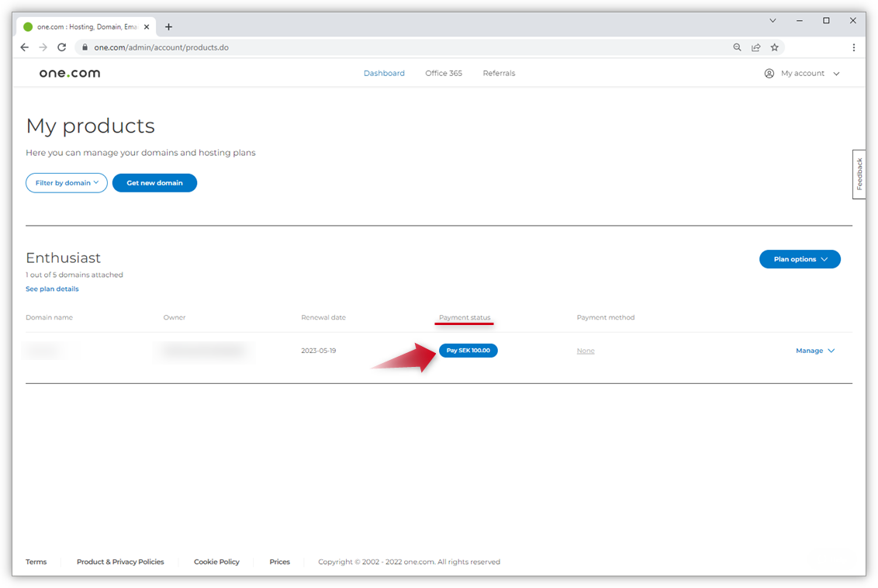Click the one.com logo
The image size is (878, 588).
click(70, 73)
